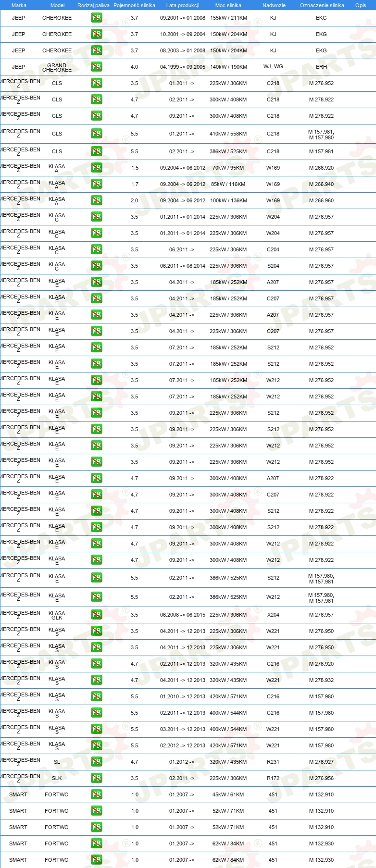Select body code R172
376x868 pixels.
(x=273, y=778)
